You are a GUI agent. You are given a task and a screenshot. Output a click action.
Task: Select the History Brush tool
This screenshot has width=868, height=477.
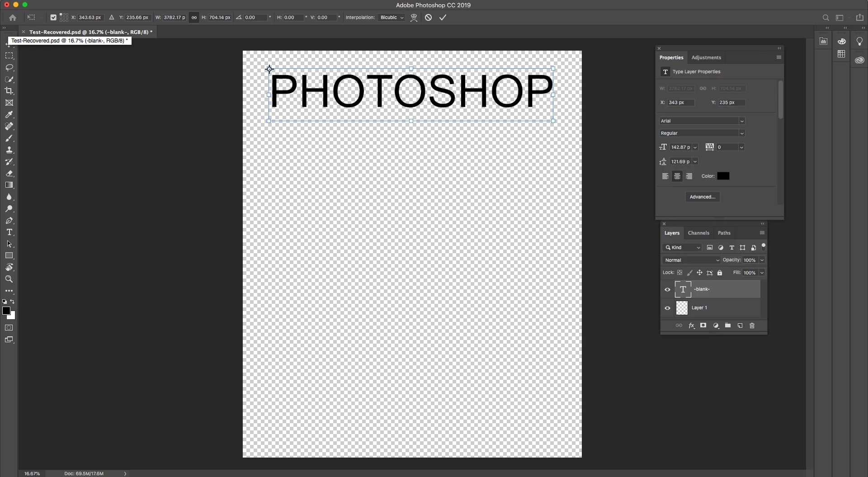click(9, 161)
